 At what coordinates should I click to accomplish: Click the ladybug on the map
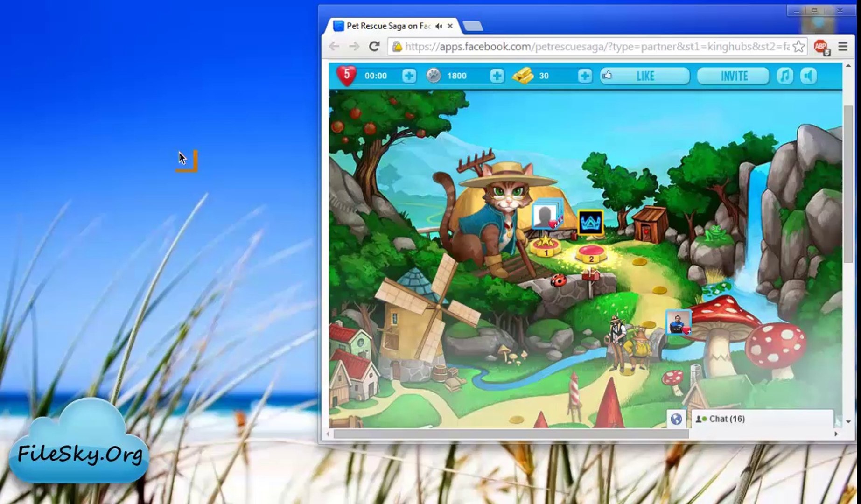tap(559, 280)
